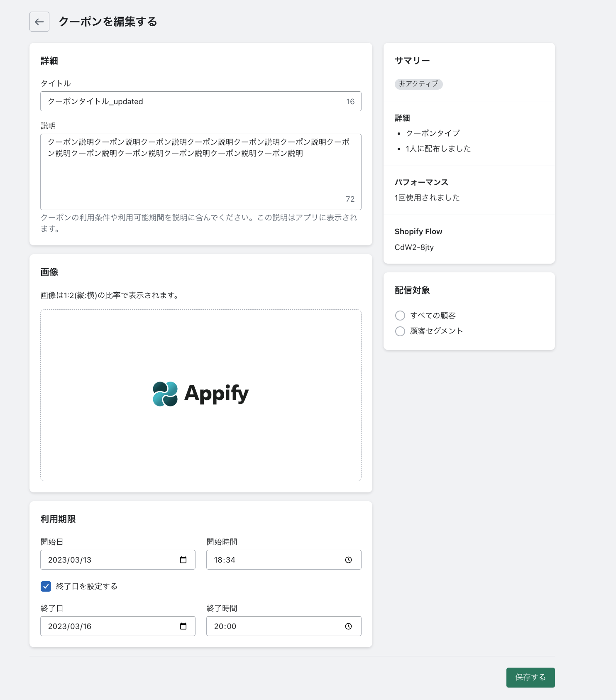This screenshot has height=700, width=616.
Task: Select the すべての顧客 radio option
Action: 400,316
